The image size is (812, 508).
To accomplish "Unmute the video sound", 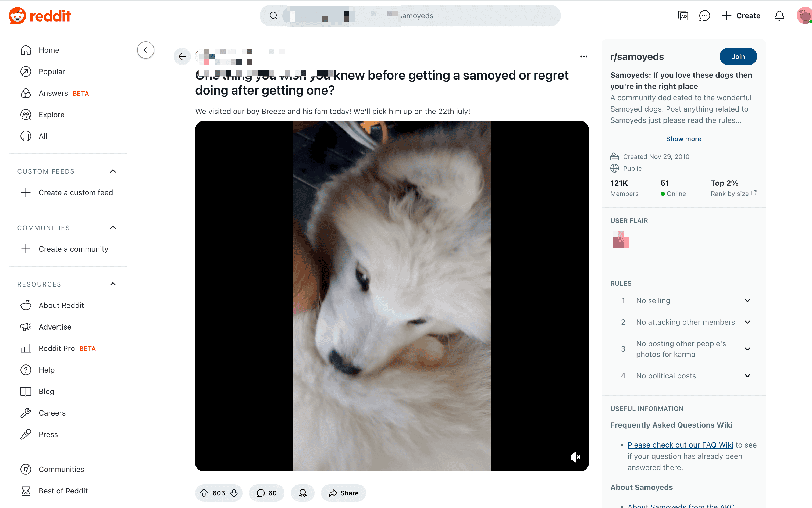I will tap(575, 457).
